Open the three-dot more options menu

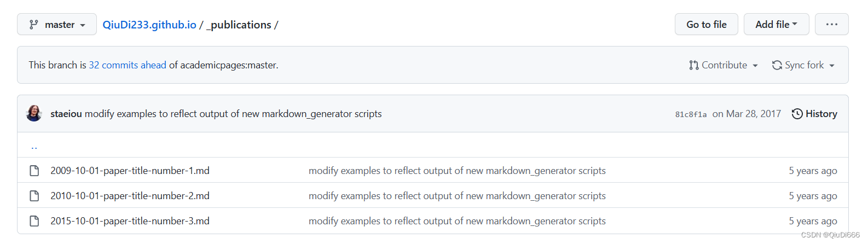pyautogui.click(x=832, y=25)
